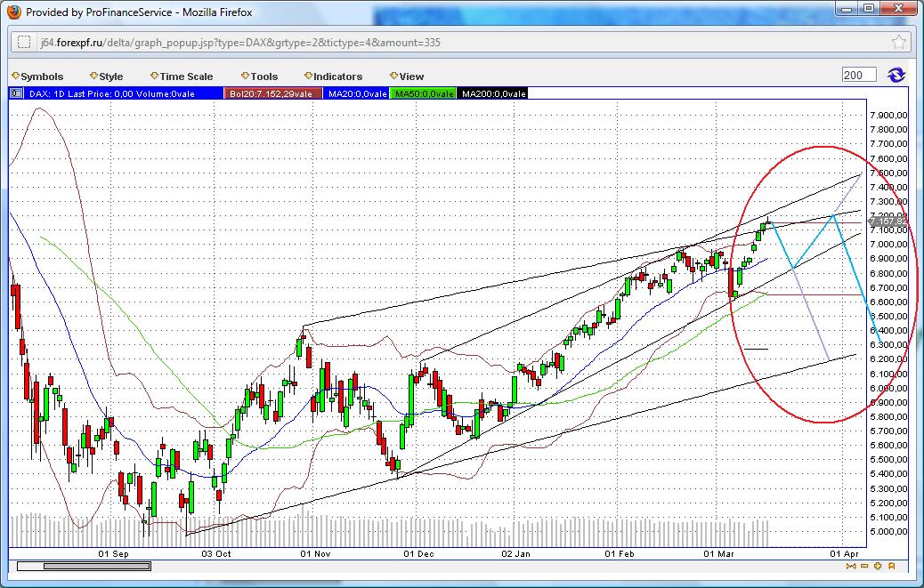Click the 01 Dec date label
Screen dimensions: 924x588
coord(418,554)
